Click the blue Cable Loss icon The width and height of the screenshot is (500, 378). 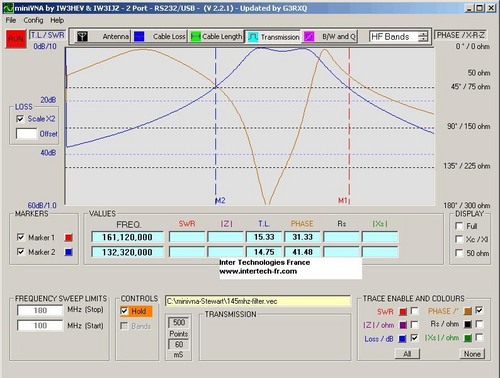139,36
